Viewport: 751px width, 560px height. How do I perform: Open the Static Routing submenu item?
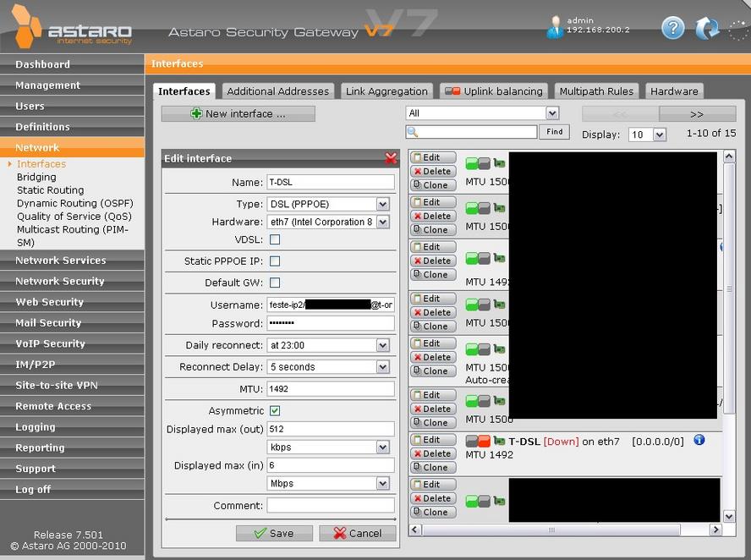[x=50, y=190]
